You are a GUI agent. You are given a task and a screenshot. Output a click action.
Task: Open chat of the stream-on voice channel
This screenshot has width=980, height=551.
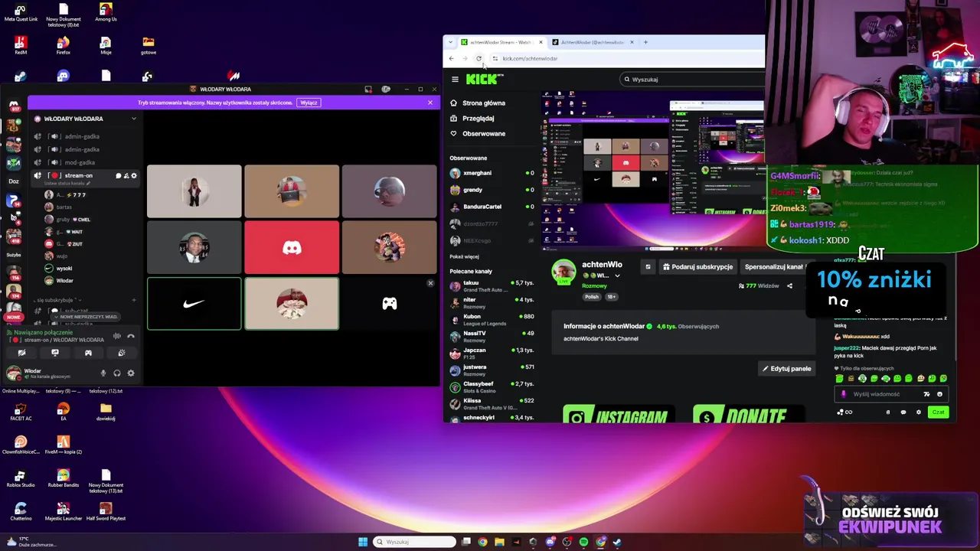119,176
